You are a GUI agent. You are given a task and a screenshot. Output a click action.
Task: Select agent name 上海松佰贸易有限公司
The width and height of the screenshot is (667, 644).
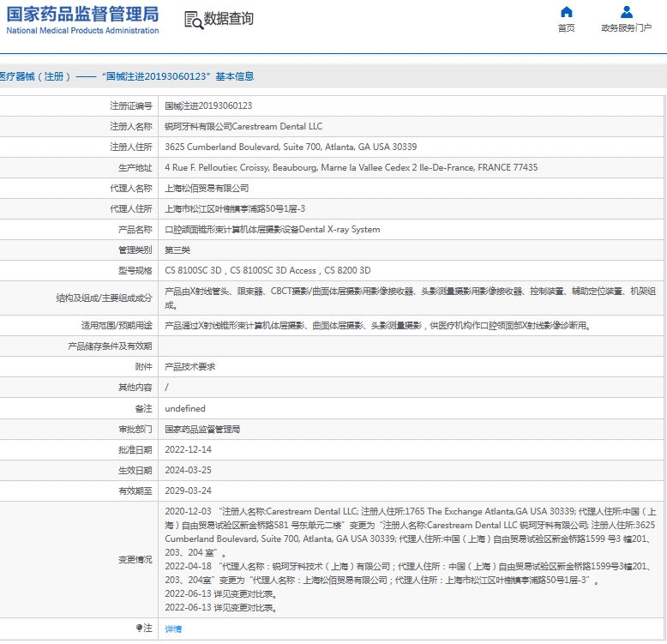[207, 188]
